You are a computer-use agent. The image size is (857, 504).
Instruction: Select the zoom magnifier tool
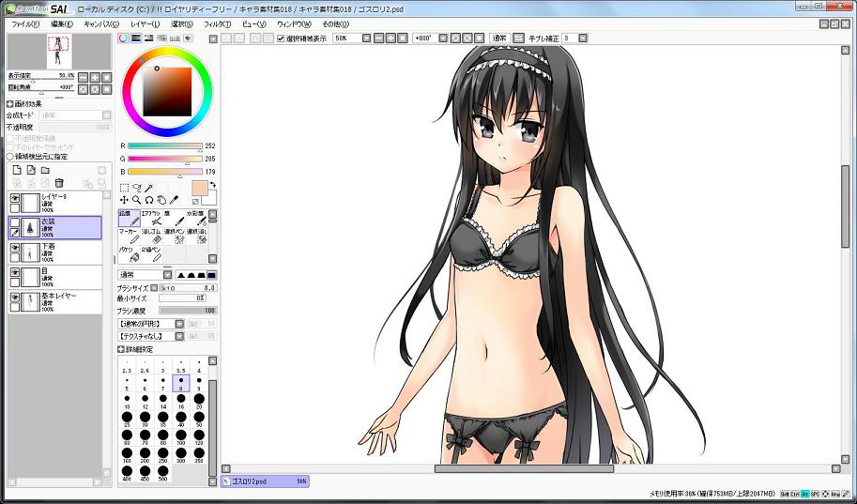click(136, 200)
